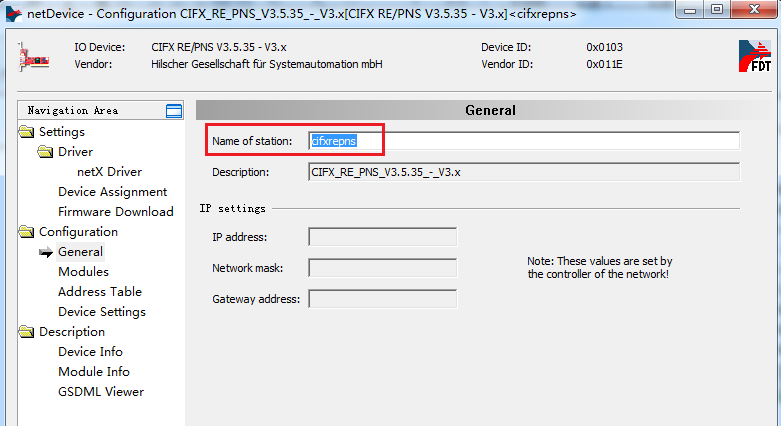Screen dimensions: 781x426
Task: Click the Name of station input field
Action: pos(524,141)
